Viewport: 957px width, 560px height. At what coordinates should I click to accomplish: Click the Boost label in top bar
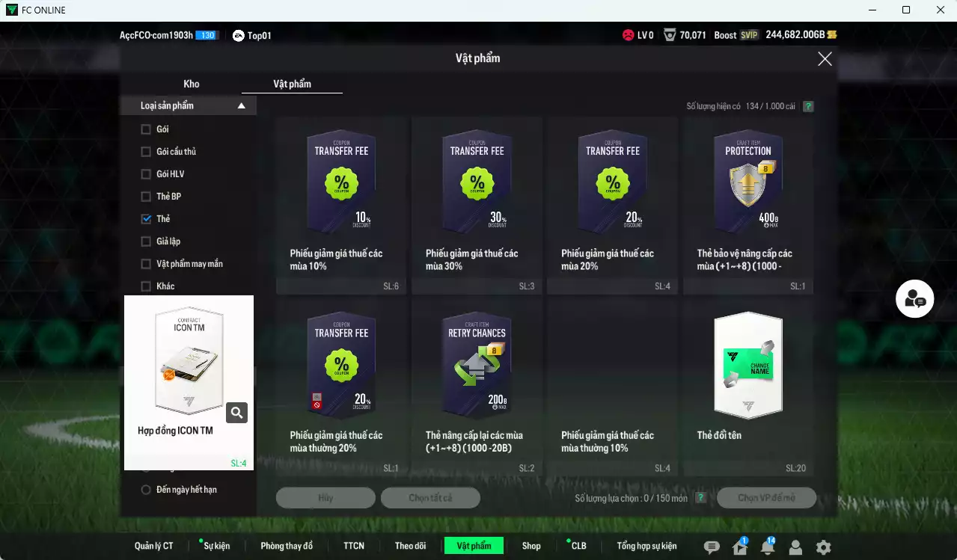click(x=725, y=35)
